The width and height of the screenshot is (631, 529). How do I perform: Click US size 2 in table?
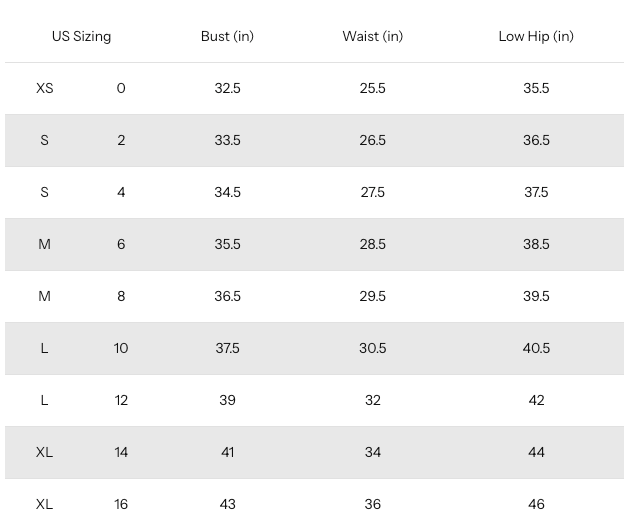(121, 140)
